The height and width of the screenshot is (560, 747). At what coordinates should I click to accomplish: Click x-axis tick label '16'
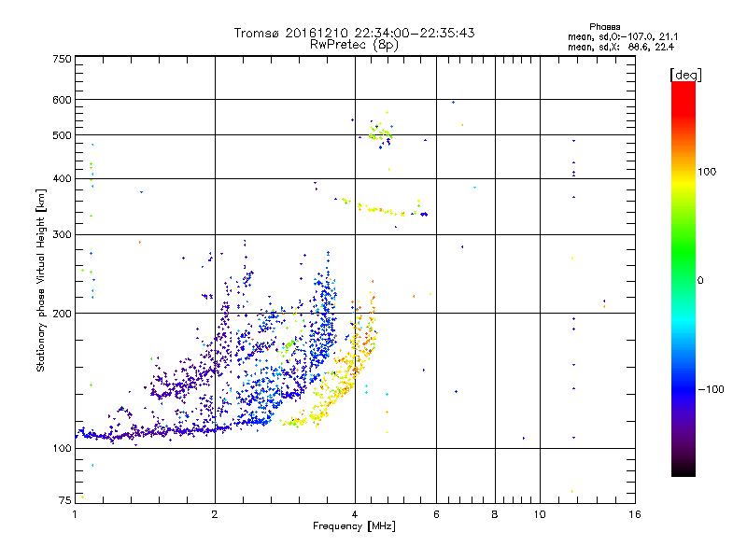click(635, 514)
